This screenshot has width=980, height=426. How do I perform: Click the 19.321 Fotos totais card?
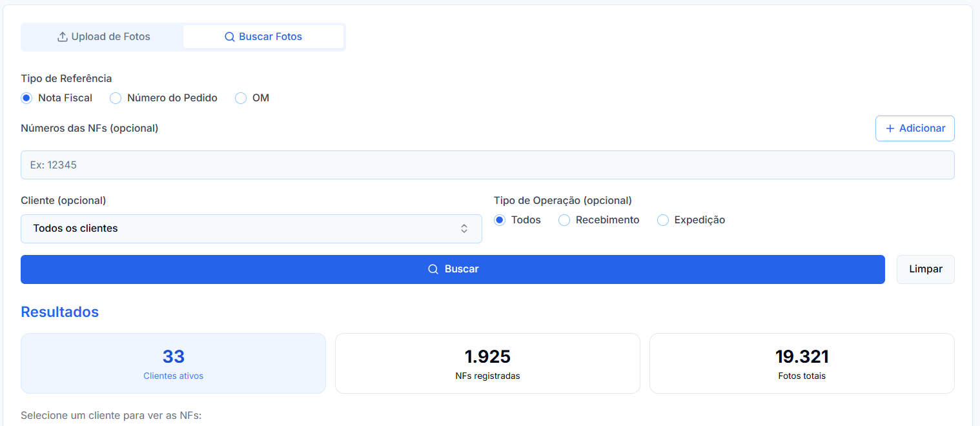click(x=802, y=363)
